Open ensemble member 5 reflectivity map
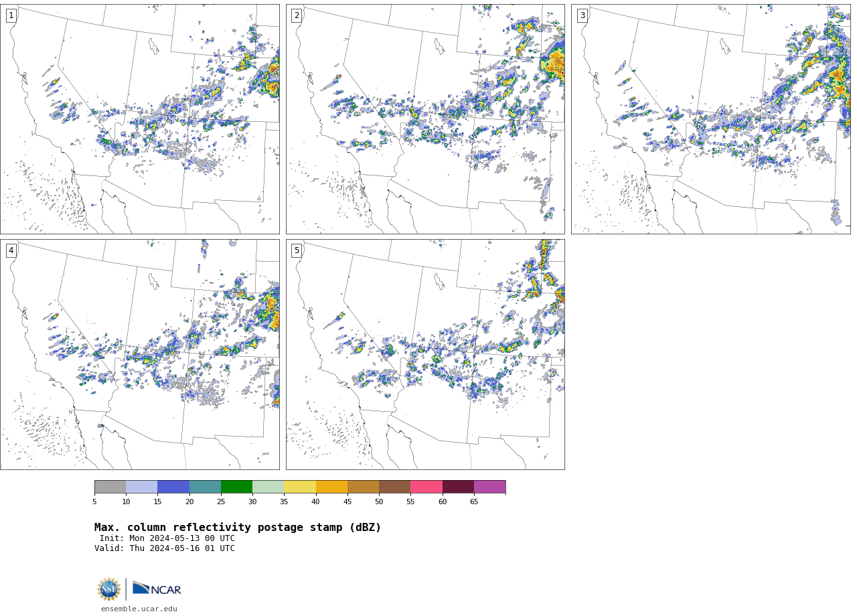The height and width of the screenshot is (616, 857). point(425,354)
